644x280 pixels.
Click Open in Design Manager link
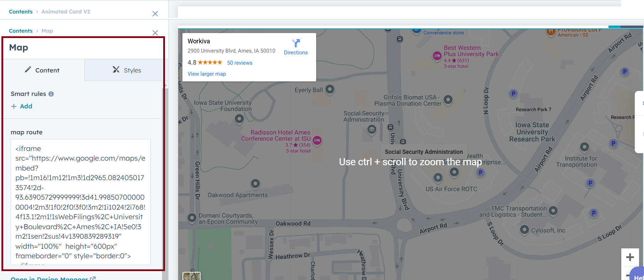(50, 278)
